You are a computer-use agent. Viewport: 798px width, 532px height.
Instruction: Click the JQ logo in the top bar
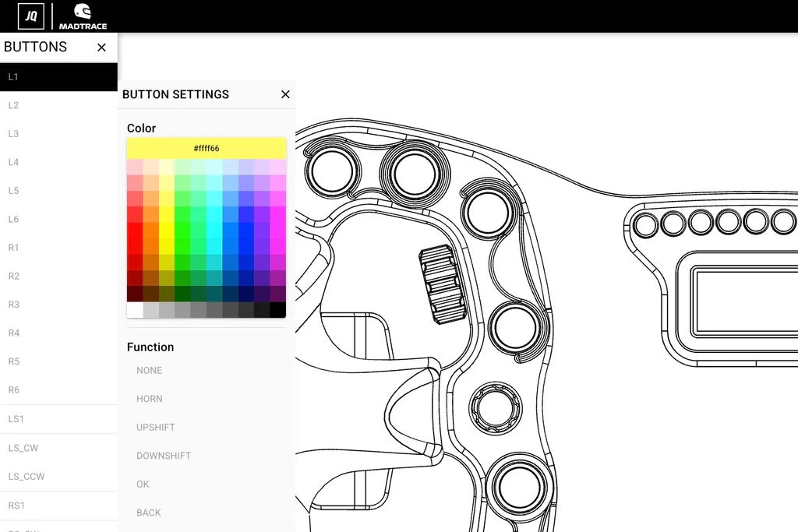(30, 14)
